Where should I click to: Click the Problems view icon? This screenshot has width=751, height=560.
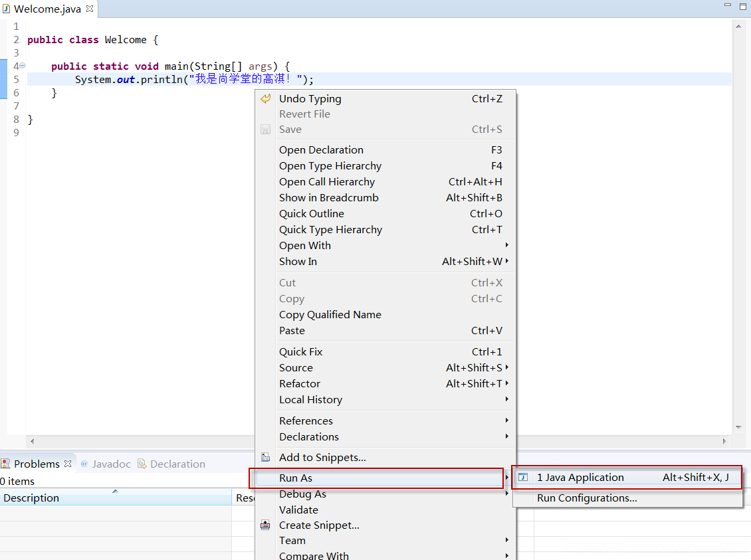(5, 464)
